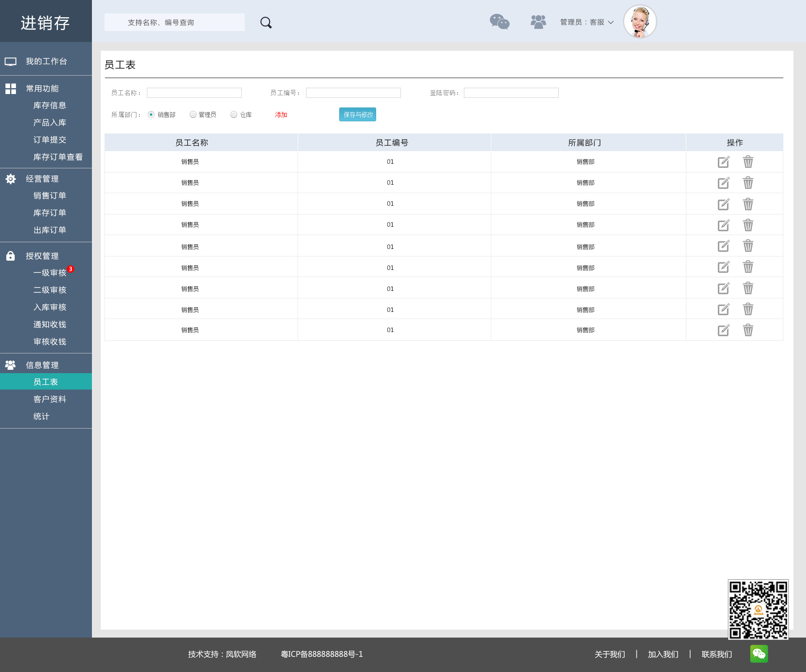Click the red 添加 link
The image size is (806, 672).
tap(281, 115)
